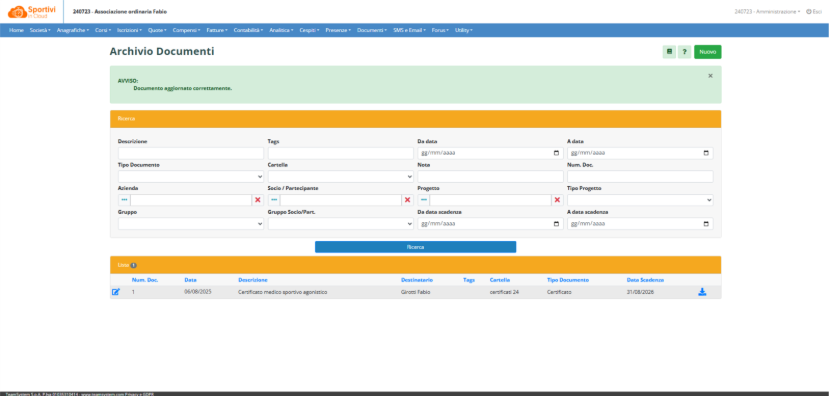Open the Corsi menu
This screenshot has height=396, width=832.
click(103, 30)
